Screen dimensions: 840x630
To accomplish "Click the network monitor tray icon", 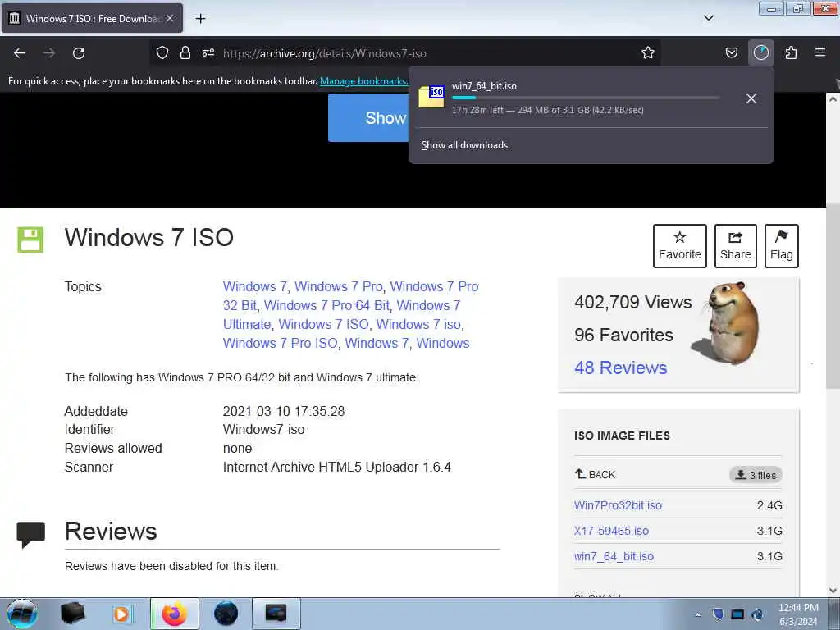I will 737,614.
